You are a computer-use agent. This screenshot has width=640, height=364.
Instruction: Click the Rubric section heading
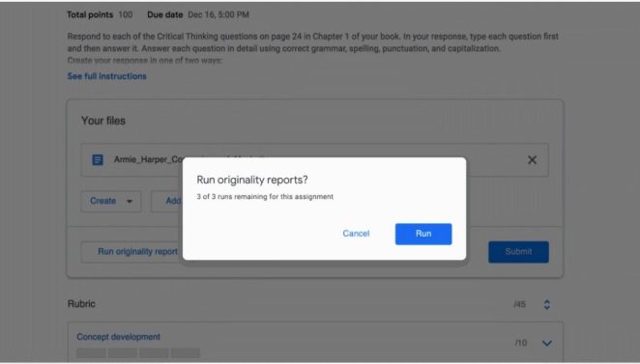81,304
